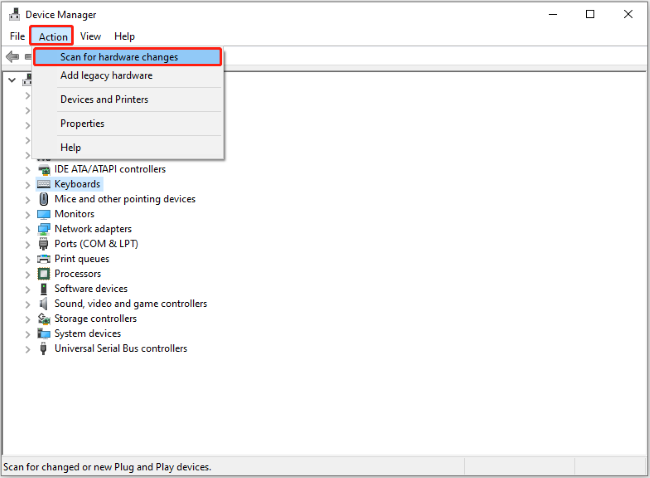650x478 pixels.
Task: Minimize the Device Manager window
Action: (x=553, y=15)
